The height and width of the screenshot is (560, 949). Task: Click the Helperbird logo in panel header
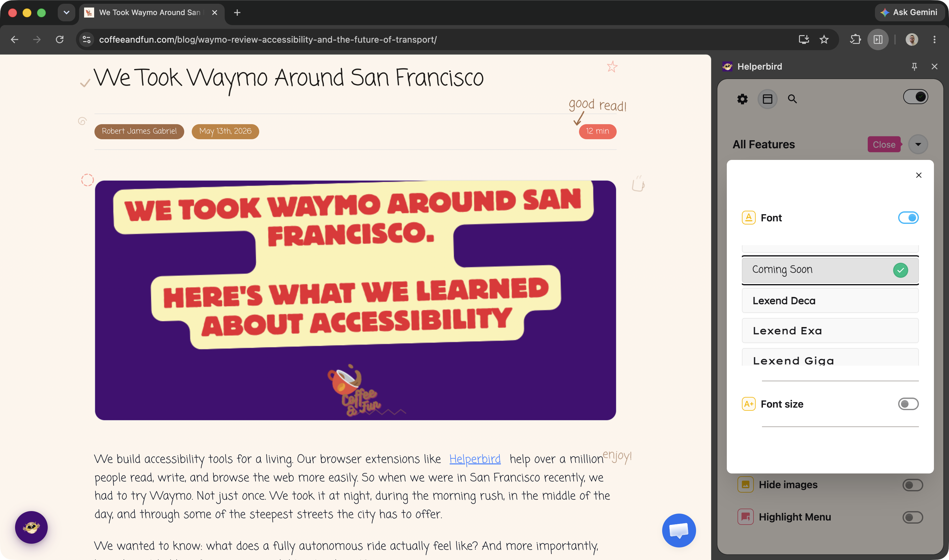[727, 66]
